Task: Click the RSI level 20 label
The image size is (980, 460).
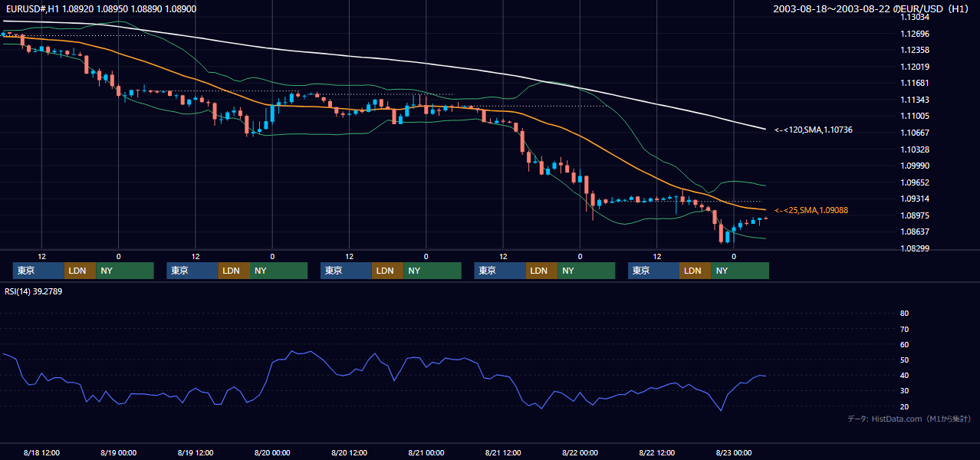Action: (904, 406)
